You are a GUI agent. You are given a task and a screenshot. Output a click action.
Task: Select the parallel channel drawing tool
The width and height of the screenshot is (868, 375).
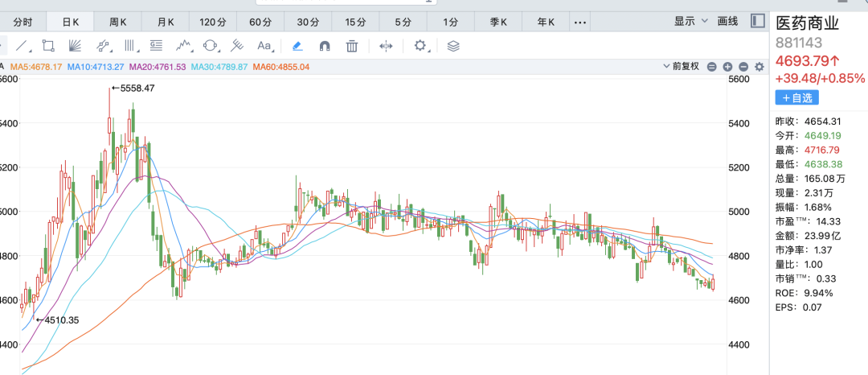(x=102, y=45)
